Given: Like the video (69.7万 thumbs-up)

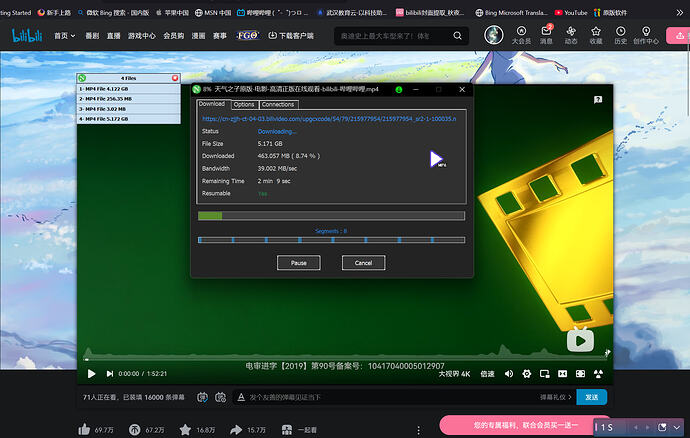Looking at the screenshot, I should click(84, 429).
